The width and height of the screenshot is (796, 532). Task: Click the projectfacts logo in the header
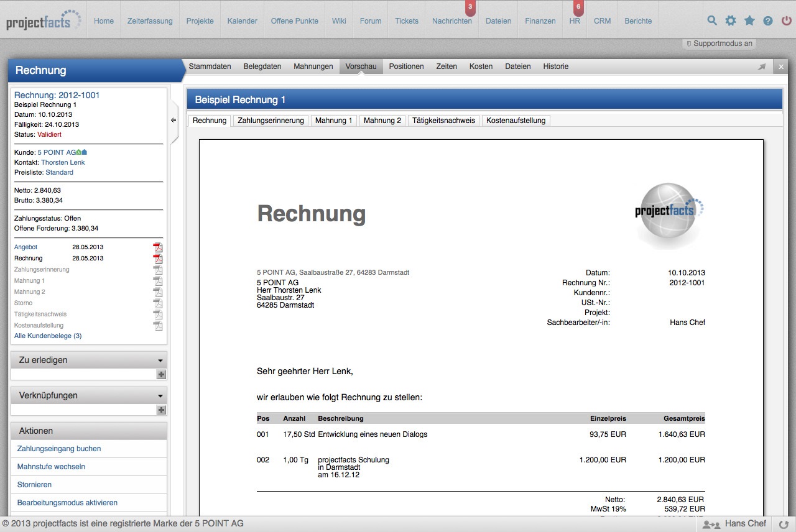pyautogui.click(x=44, y=21)
